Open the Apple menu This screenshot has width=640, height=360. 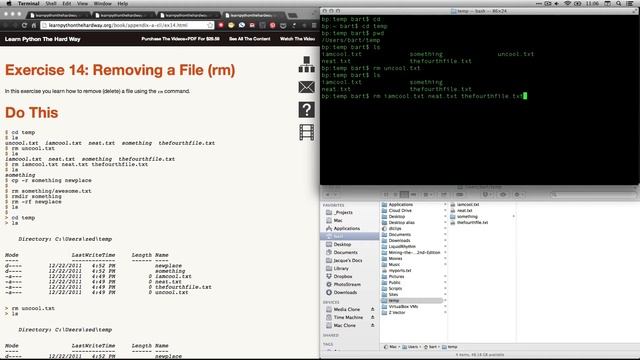pyautogui.click(x=9, y=3)
